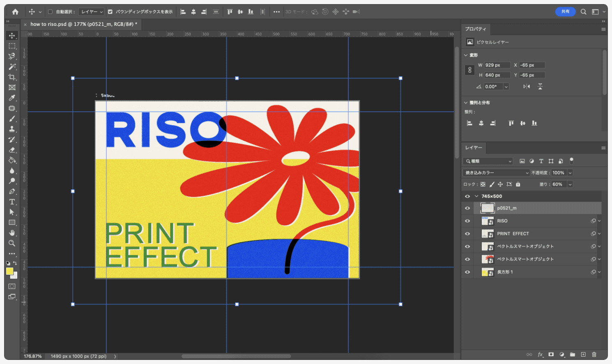This screenshot has height=364, width=612.
Task: Hide the 745×500 group
Action: (x=467, y=196)
